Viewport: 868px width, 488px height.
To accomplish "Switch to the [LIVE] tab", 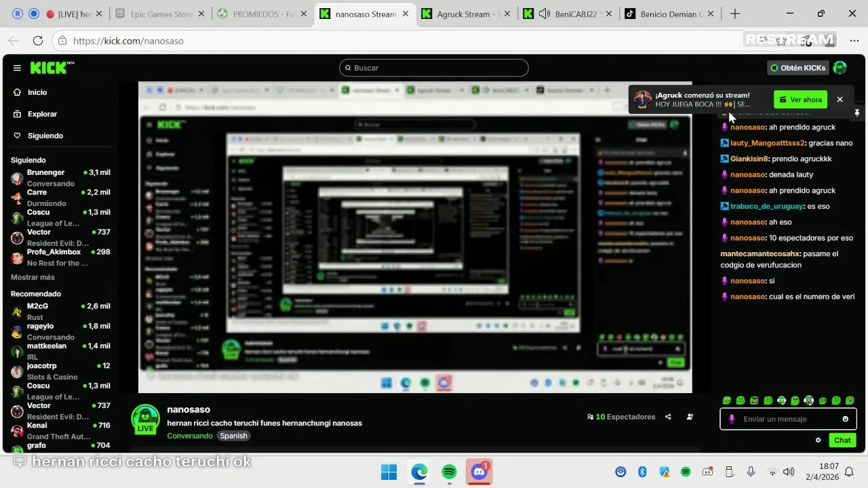I will coord(75,14).
